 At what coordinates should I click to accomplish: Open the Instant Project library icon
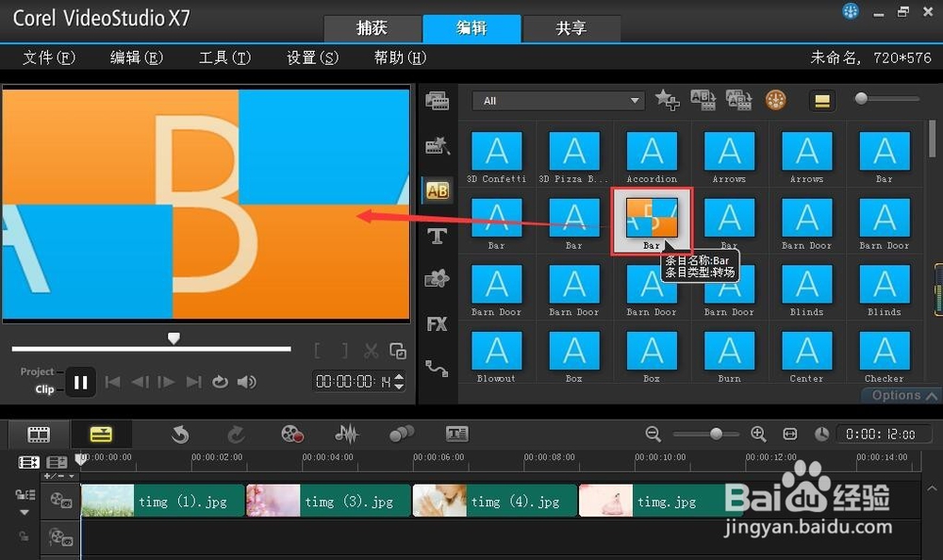(438, 145)
